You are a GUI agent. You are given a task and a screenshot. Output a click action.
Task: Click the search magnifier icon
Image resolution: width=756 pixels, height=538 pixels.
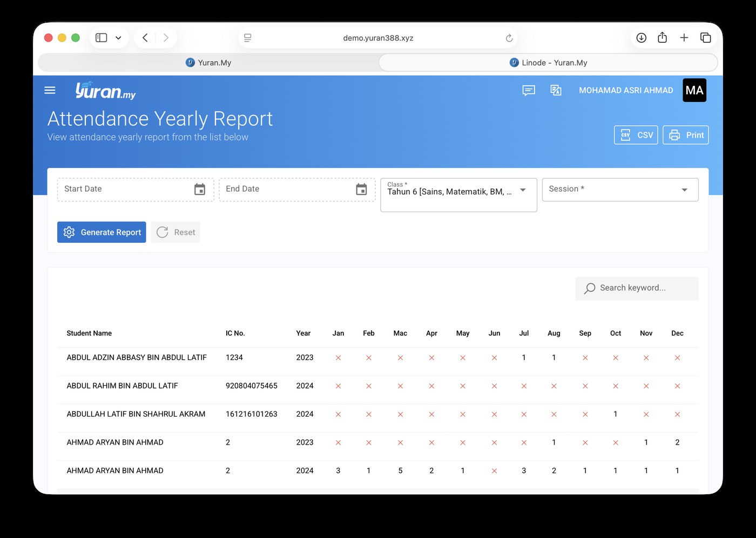590,288
